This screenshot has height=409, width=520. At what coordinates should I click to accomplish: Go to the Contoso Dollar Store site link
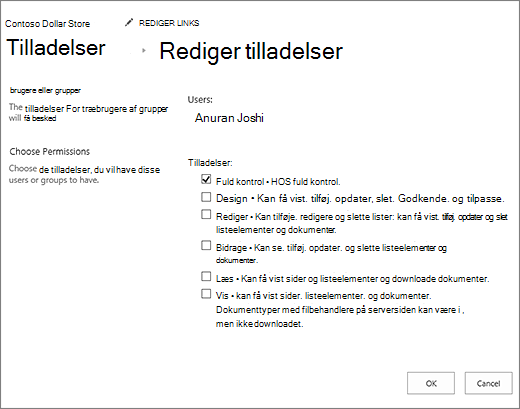(47, 24)
